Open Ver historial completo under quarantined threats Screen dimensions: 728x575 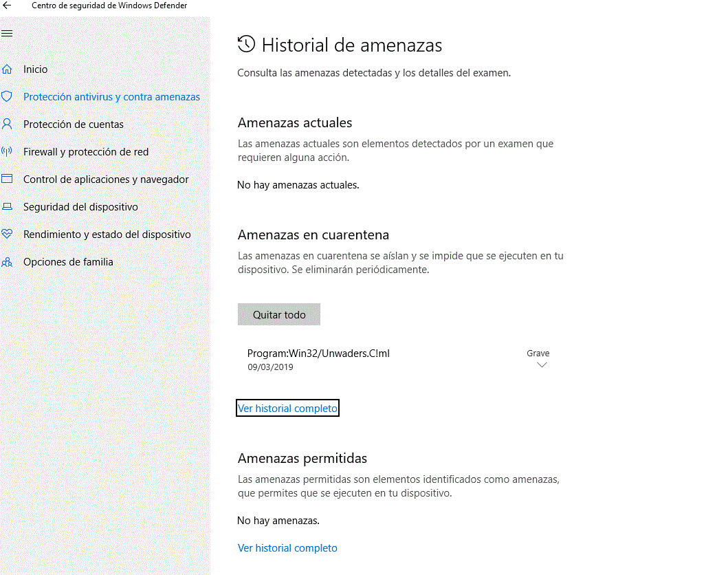coord(287,409)
